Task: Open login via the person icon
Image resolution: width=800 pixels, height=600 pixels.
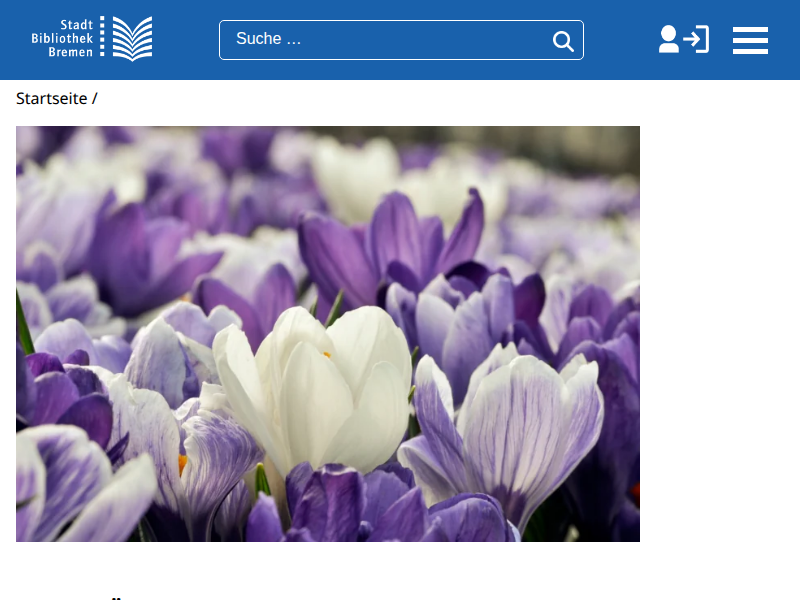Action: point(668,39)
